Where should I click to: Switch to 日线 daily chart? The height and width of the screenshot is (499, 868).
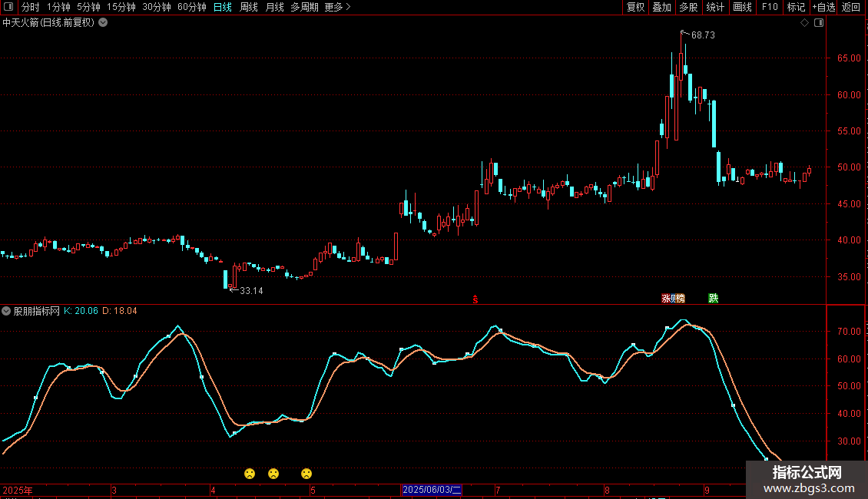point(223,7)
